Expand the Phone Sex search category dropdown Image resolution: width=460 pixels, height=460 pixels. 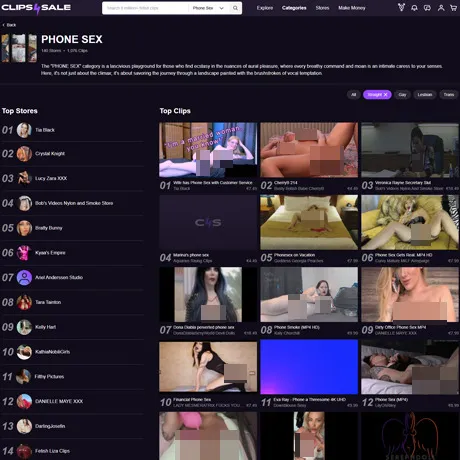coord(208,8)
